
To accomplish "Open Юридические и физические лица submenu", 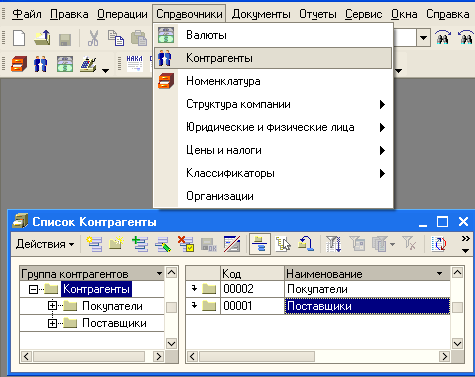I will pyautogui.click(x=273, y=127).
